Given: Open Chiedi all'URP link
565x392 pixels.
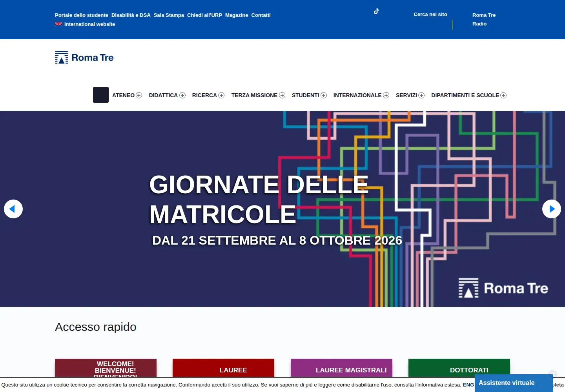Looking at the screenshot, I should coord(204,15).
